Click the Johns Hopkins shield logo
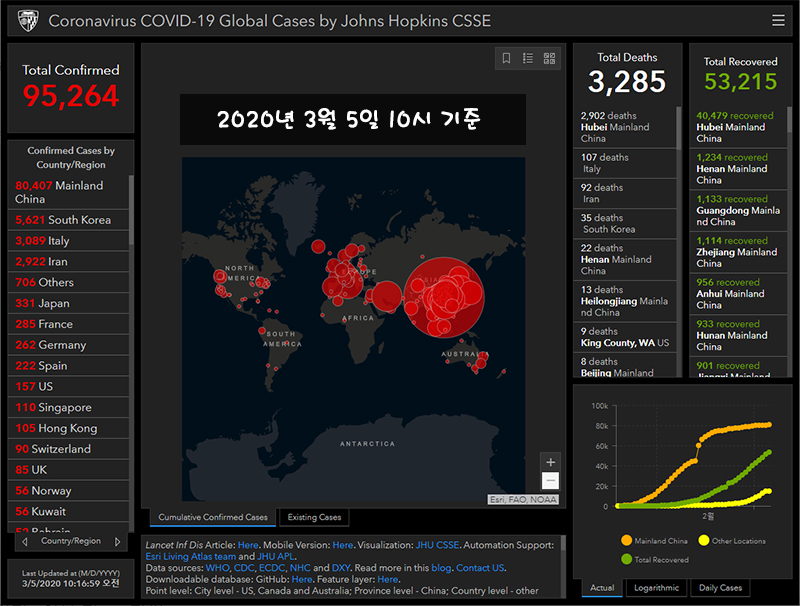Screen dimensions: 800x606 click(28, 21)
